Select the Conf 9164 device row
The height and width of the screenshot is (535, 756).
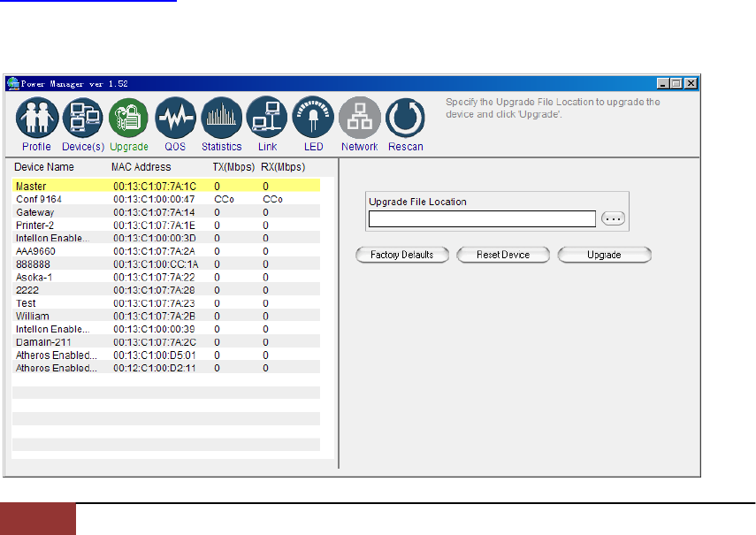click(166, 199)
